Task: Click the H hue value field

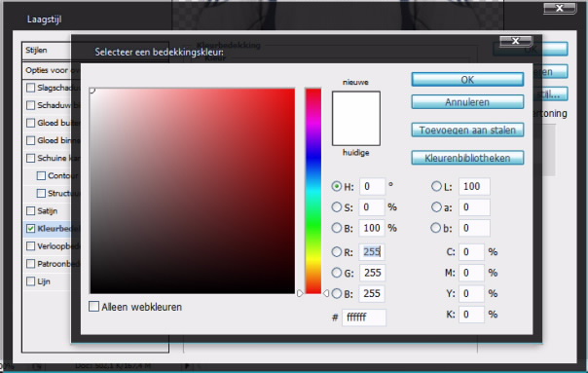Action: click(372, 186)
